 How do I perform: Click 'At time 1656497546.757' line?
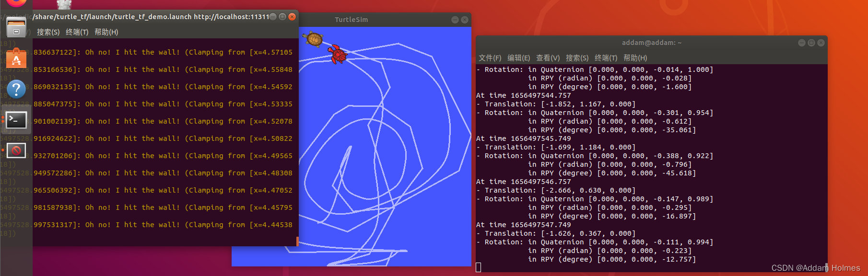(x=523, y=182)
